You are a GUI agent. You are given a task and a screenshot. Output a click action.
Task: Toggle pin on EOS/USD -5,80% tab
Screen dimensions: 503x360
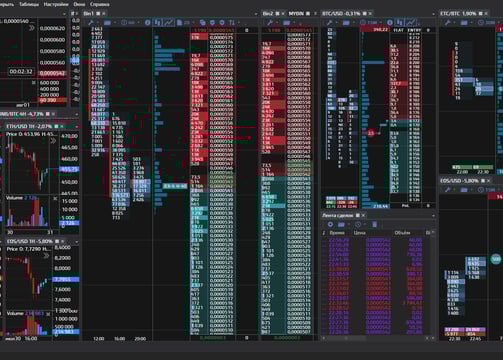[483, 181]
